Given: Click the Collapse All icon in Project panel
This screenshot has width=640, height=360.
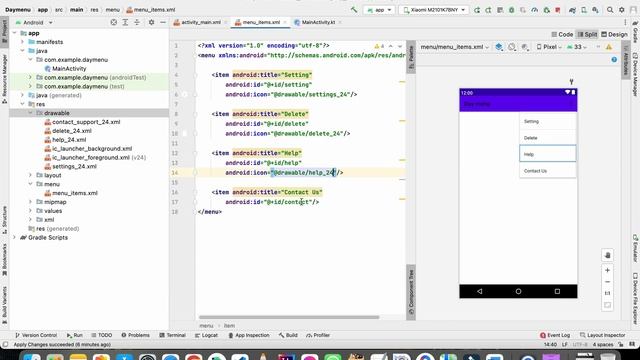Looking at the screenshot, I should pos(137,22).
